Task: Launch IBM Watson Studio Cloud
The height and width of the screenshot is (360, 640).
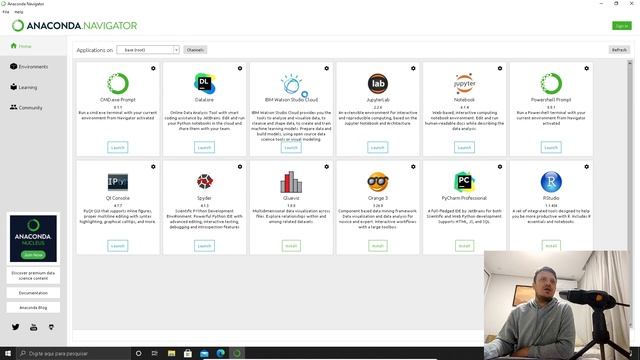Action: [x=291, y=147]
